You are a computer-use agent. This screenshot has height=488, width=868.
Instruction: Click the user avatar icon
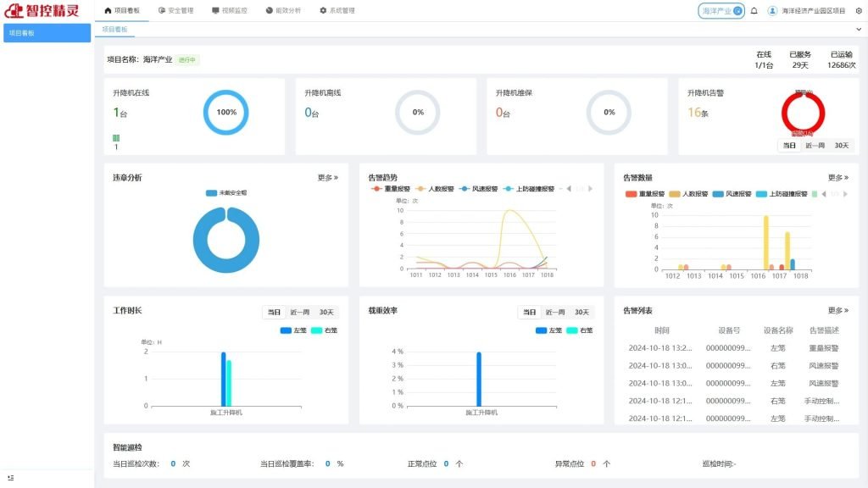click(772, 11)
